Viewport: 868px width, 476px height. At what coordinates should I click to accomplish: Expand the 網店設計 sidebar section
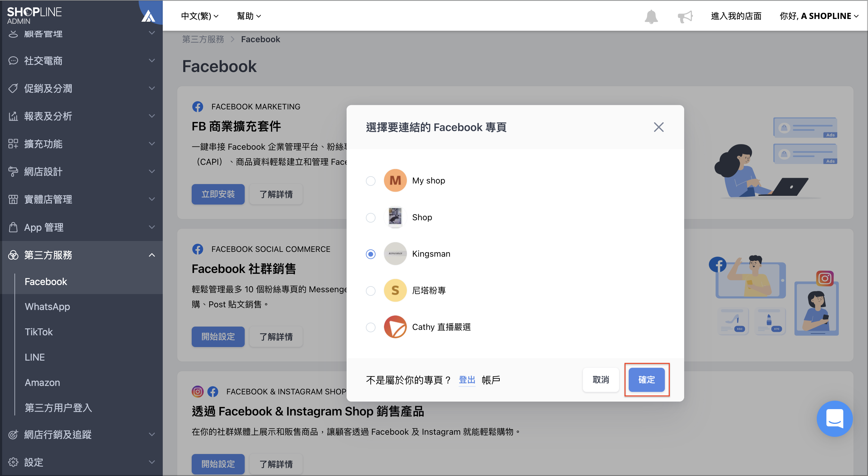tap(82, 171)
